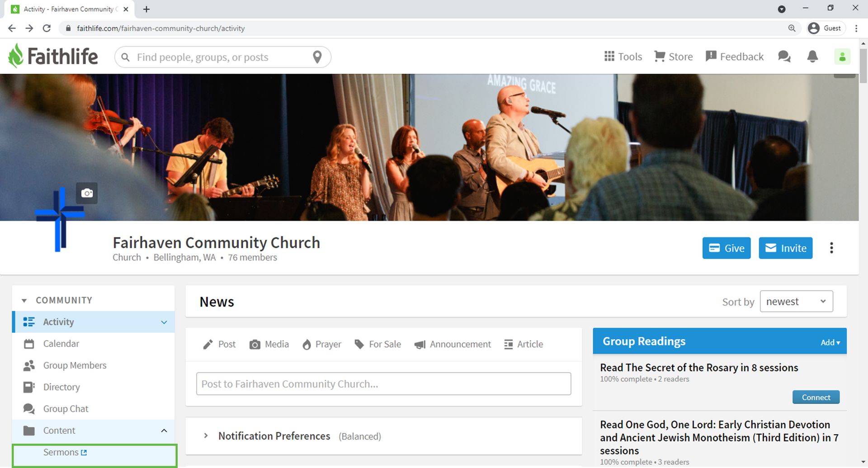Select the Media composer option

click(269, 344)
